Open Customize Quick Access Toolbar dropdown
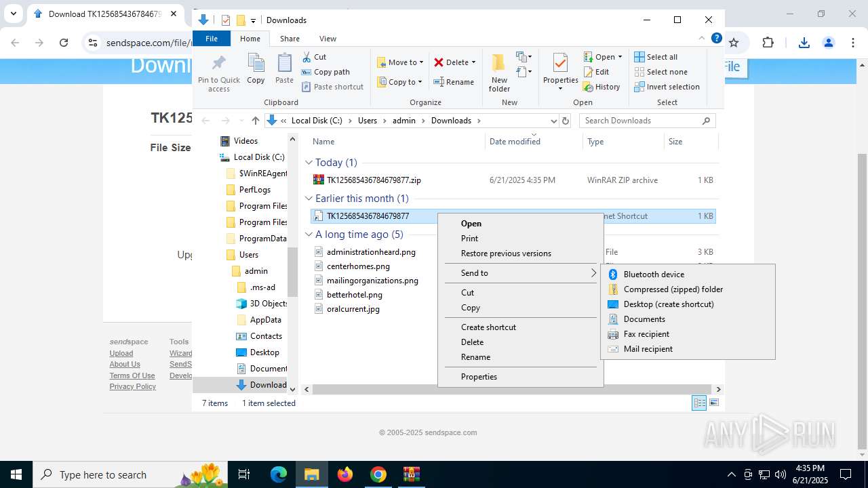Screen dimensions: 868x488 coord(253,20)
